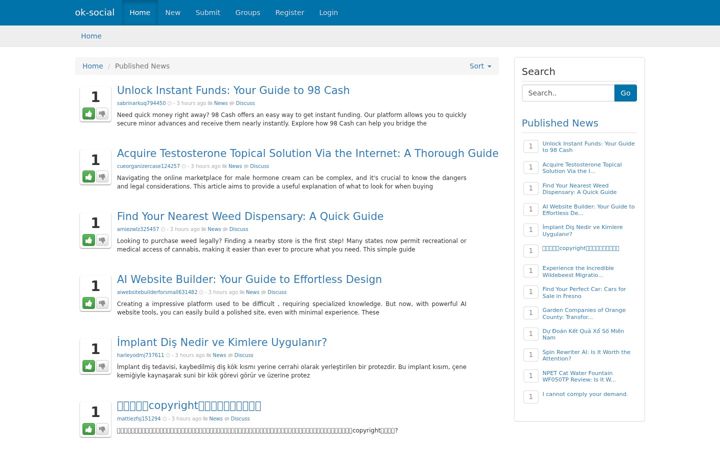Viewport: 720px width, 450px height.
Task: Click the small icon after username aiwebsitebuilderforsmall631482
Action: [201, 292]
